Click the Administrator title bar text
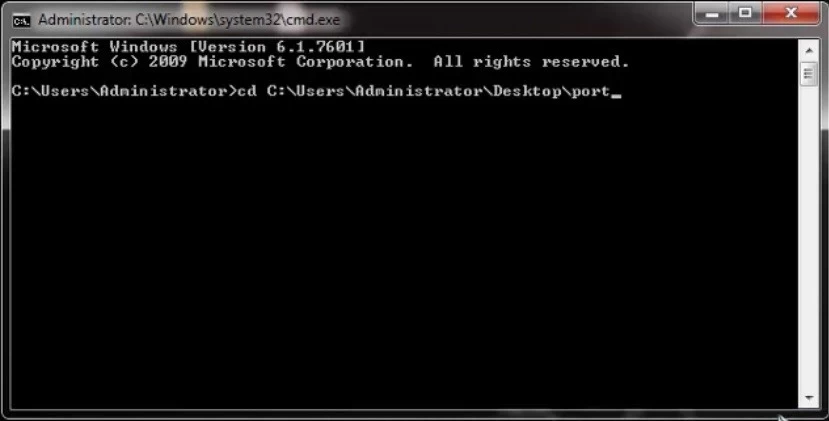829x421 pixels. [x=189, y=20]
